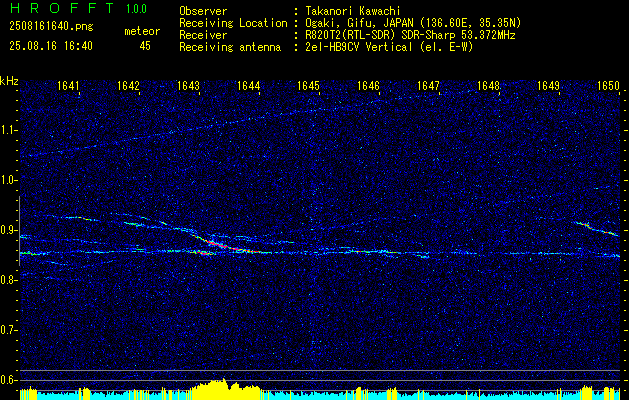This screenshot has width=629, height=400.
Task: Click the 0.9 kHz axis label
Action: [8, 230]
